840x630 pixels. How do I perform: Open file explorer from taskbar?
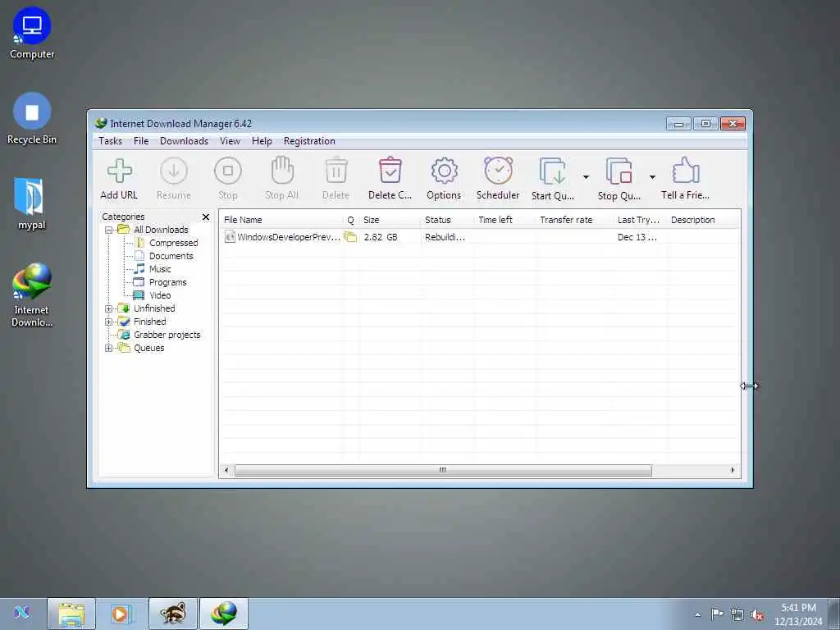point(71,614)
